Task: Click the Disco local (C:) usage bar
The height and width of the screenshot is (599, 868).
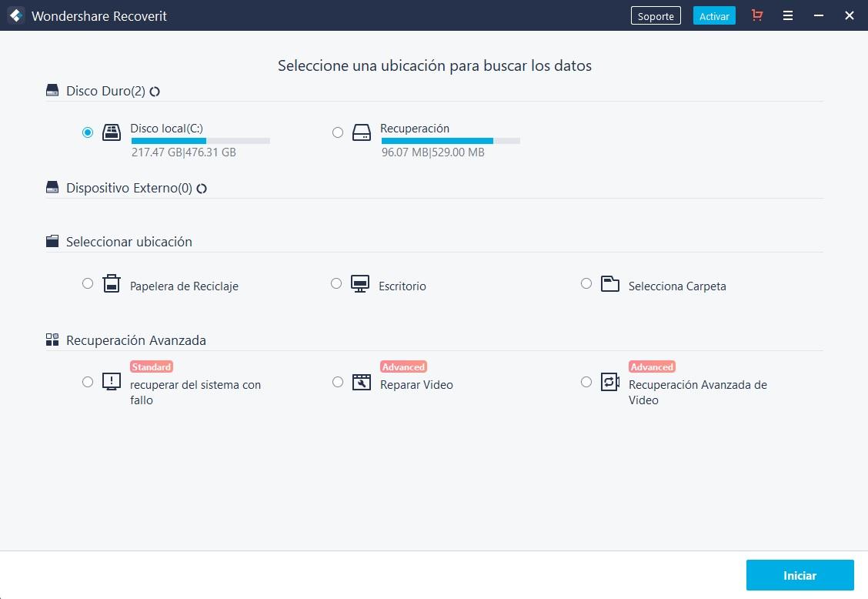Action: point(200,141)
